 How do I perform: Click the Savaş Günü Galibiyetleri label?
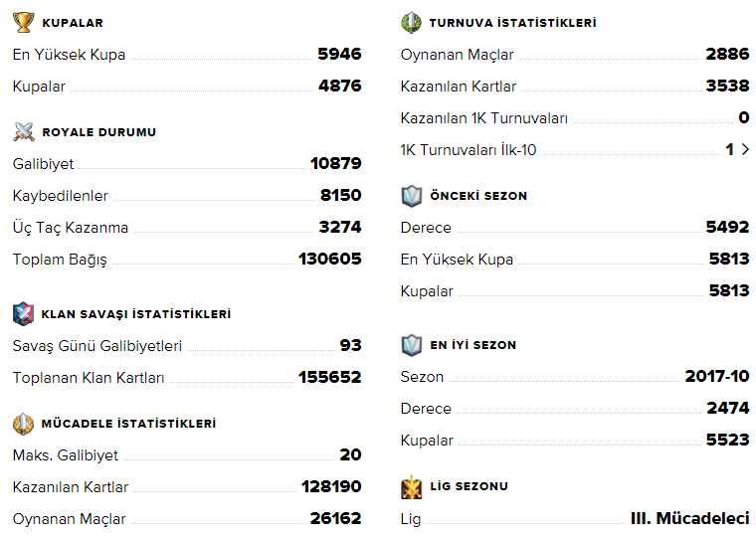[x=97, y=346]
